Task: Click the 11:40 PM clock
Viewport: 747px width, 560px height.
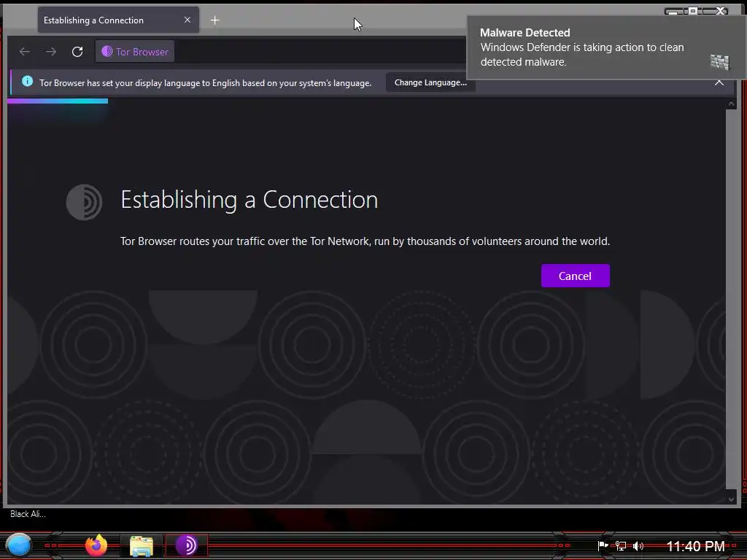Action: [x=695, y=546]
